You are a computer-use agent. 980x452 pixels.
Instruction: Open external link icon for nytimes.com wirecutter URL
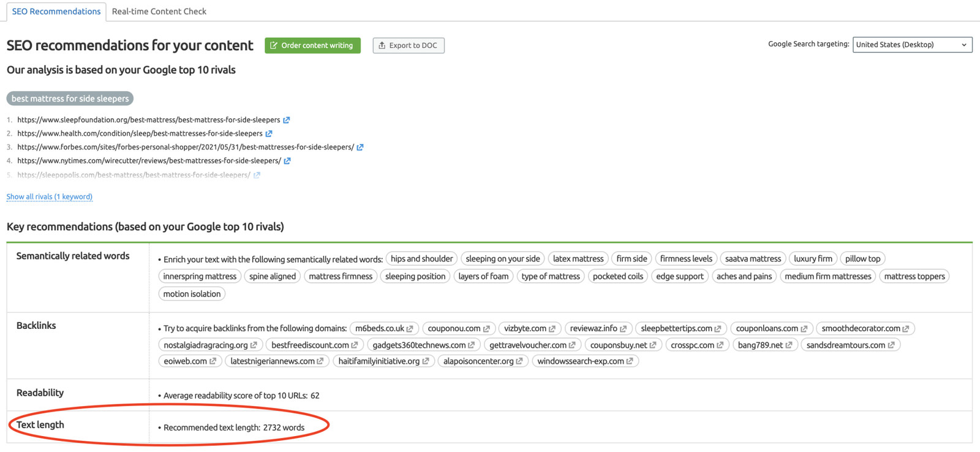tap(287, 161)
